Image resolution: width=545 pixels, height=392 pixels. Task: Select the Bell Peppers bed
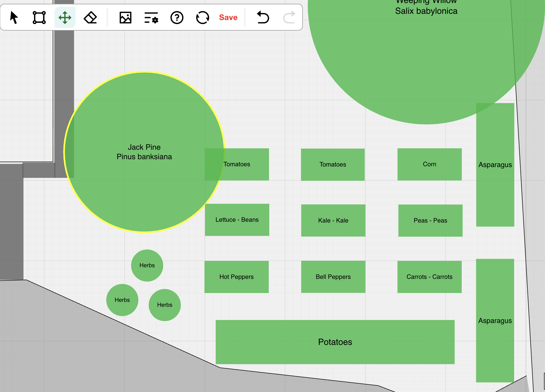click(333, 277)
